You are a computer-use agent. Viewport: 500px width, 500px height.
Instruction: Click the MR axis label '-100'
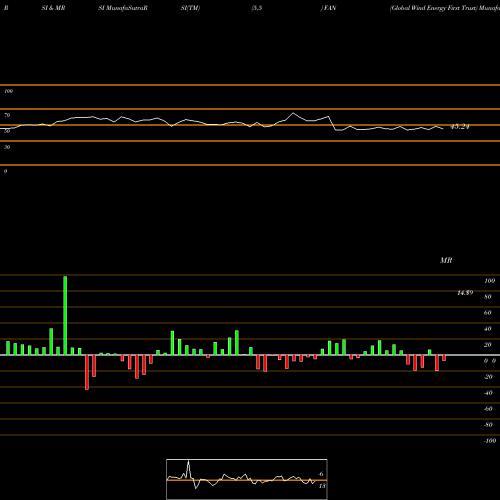(x=490, y=441)
